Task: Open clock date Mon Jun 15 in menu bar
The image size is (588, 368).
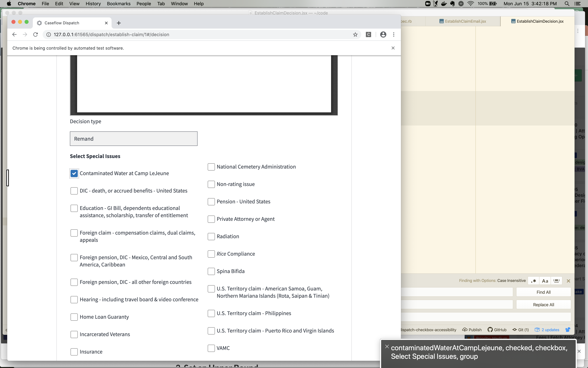Action: click(530, 4)
